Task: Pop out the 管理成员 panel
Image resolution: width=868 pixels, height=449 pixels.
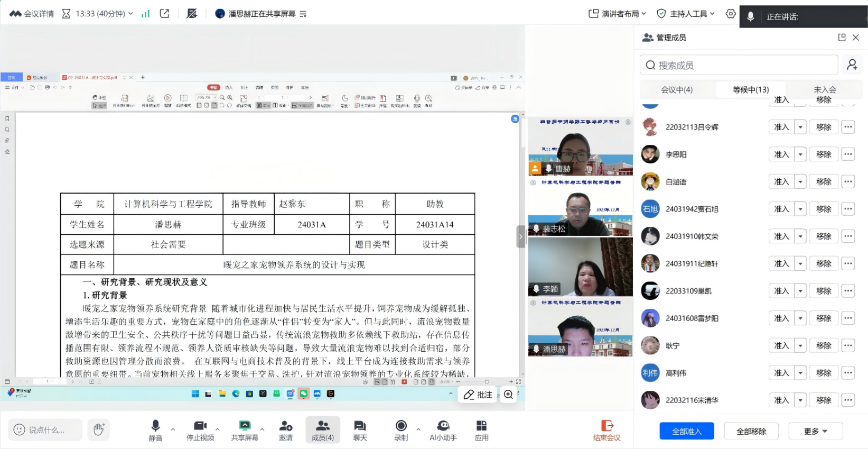Action: pos(842,38)
